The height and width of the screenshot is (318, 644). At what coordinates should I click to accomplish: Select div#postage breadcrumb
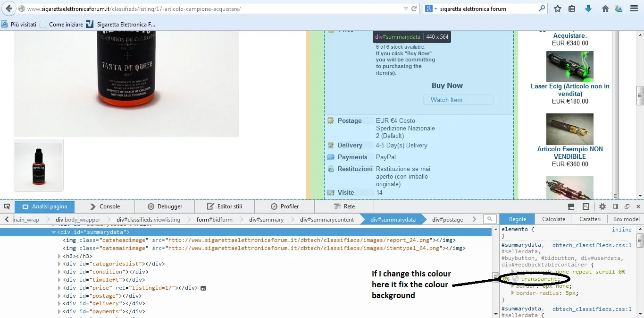point(448,219)
